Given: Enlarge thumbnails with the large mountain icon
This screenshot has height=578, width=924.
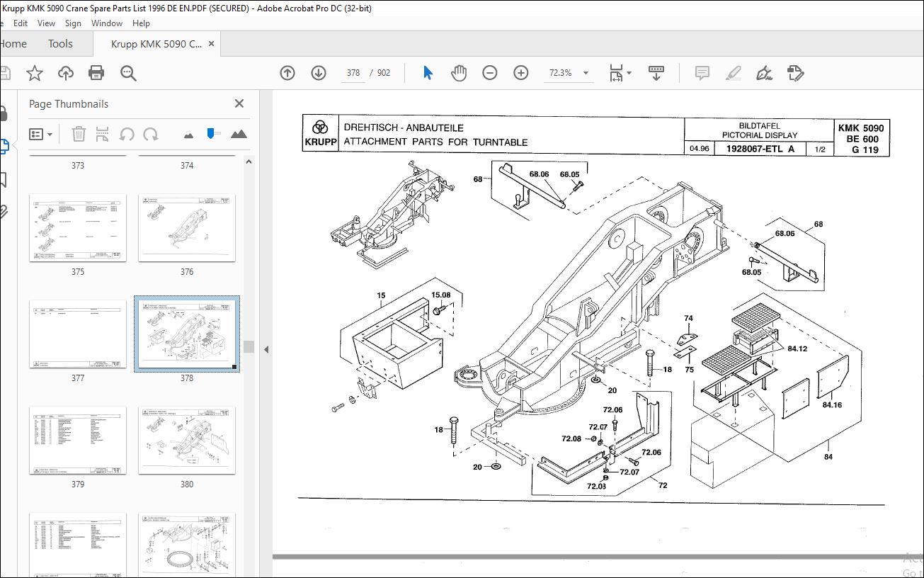Looking at the screenshot, I should click(239, 134).
